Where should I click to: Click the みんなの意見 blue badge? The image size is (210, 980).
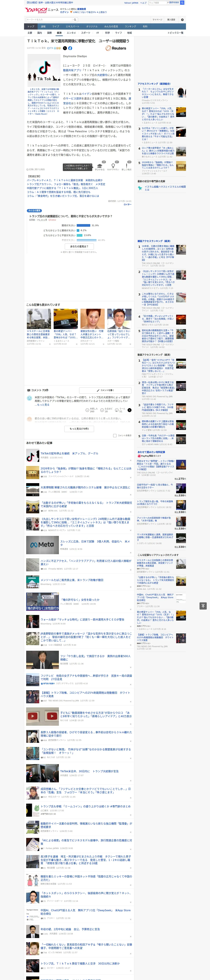tap(34, 211)
